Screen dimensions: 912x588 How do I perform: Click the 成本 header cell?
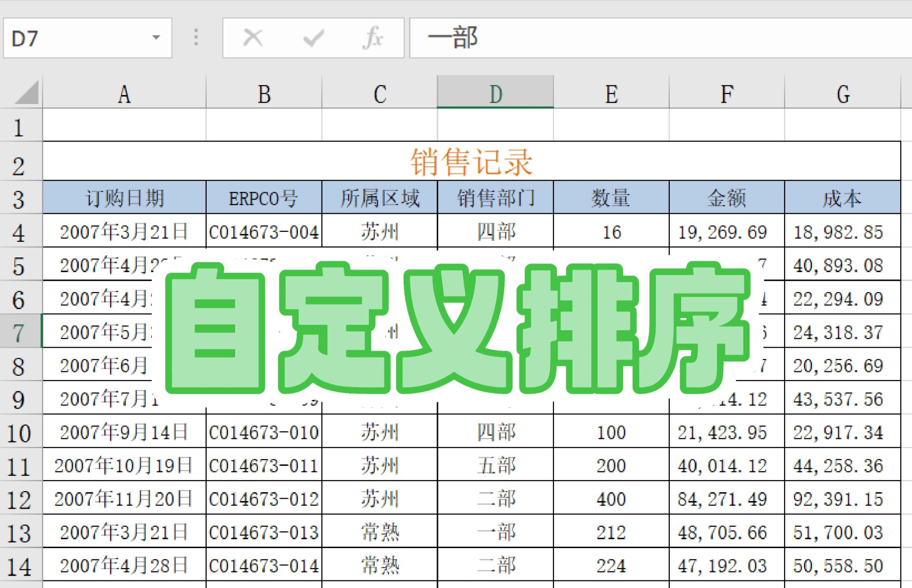click(x=843, y=198)
